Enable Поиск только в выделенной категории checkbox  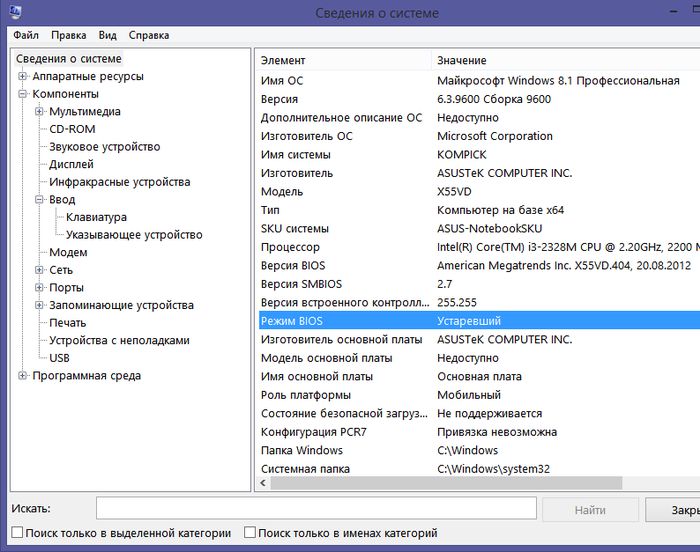(x=17, y=533)
